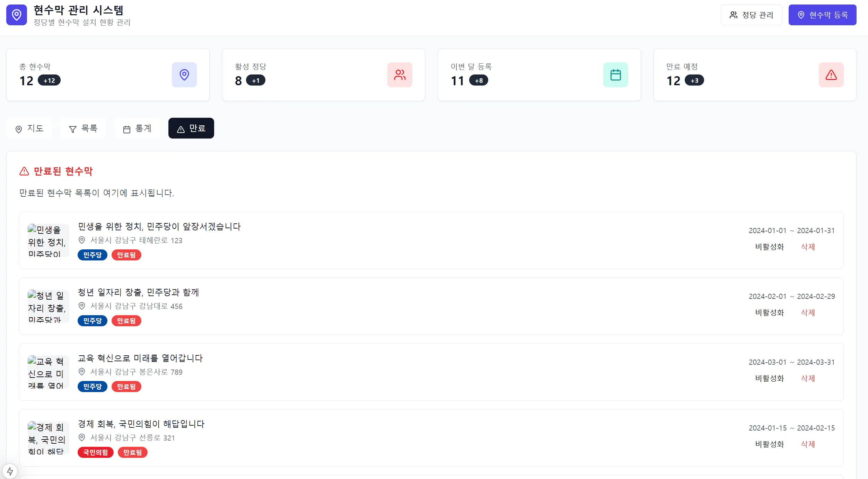Screen dimensions: 868x479
Task: Click the purple map pin app logo
Action: click(17, 15)
